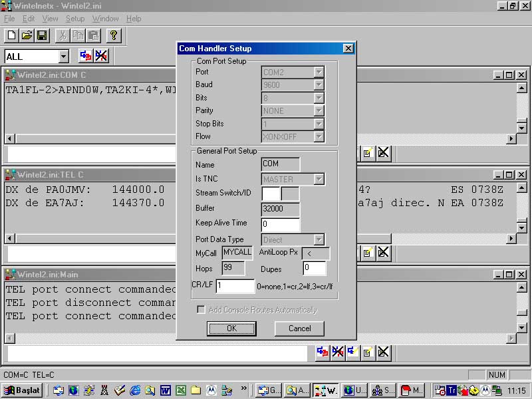
Task: Click crossed-out disconnect icon beside ALL dropdown
Action: click(x=101, y=56)
